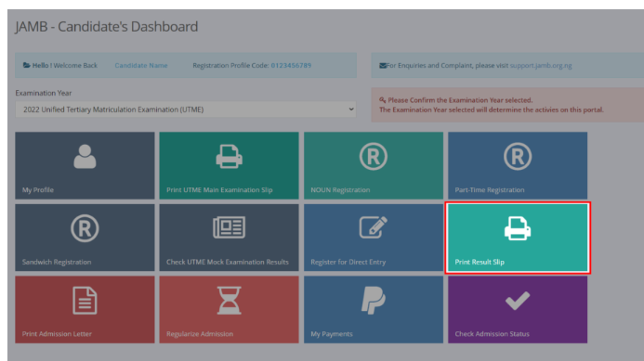The image size is (644, 361).
Task: Open the PayPal icon My Payments tile
Action: pyautogui.click(x=374, y=301)
